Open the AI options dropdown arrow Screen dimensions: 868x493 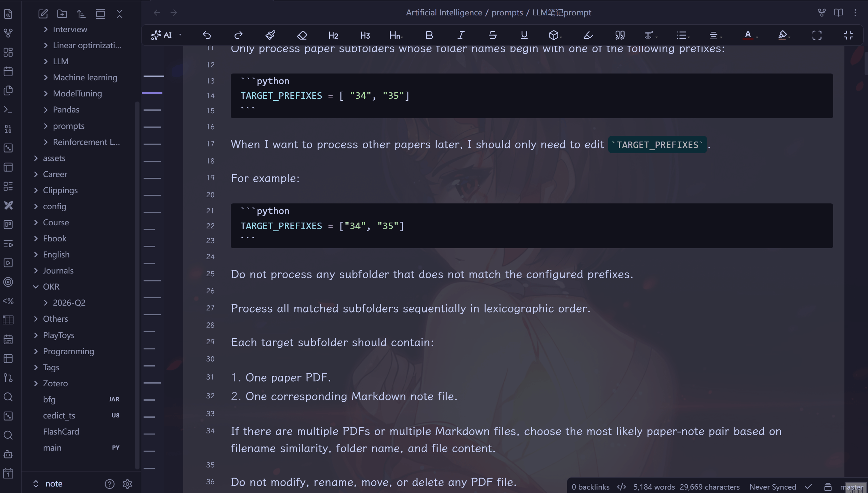(x=180, y=35)
